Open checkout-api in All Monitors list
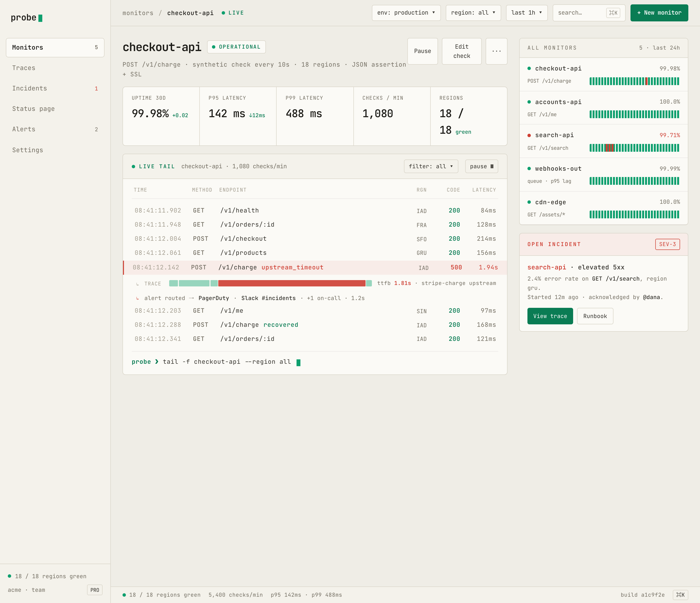The width and height of the screenshot is (700, 603). tap(603, 74)
